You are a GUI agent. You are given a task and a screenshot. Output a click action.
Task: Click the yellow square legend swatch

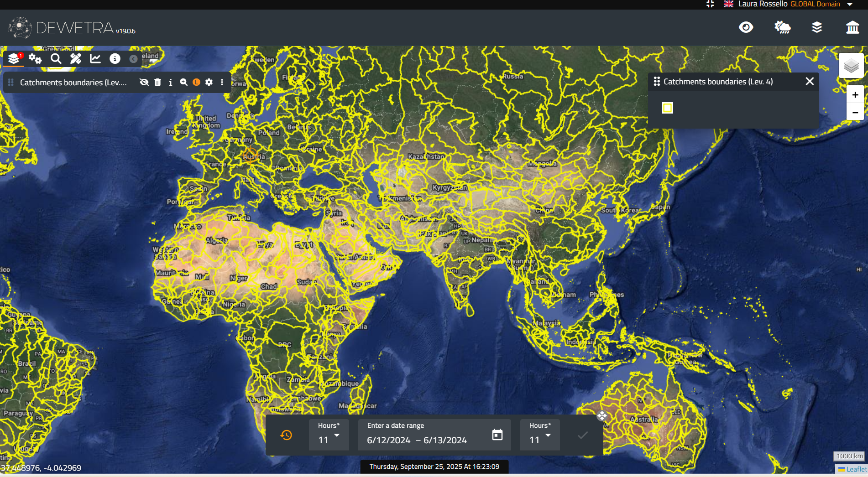click(x=667, y=108)
